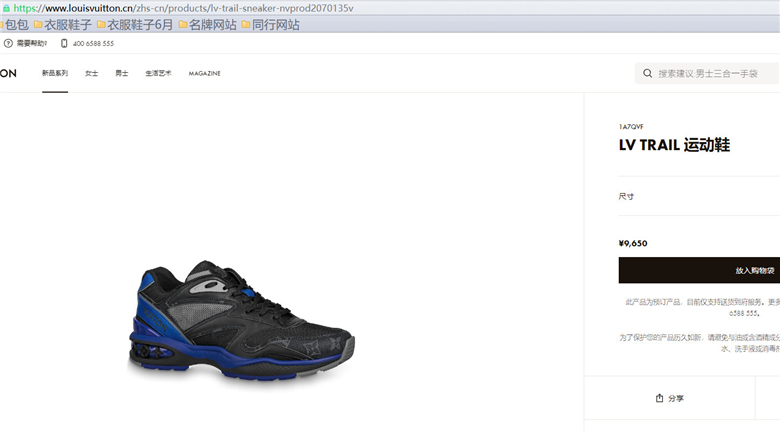The height and width of the screenshot is (432, 780).
Task: Focus the search field 搜索建议 男士三合一手袋
Action: (707, 73)
